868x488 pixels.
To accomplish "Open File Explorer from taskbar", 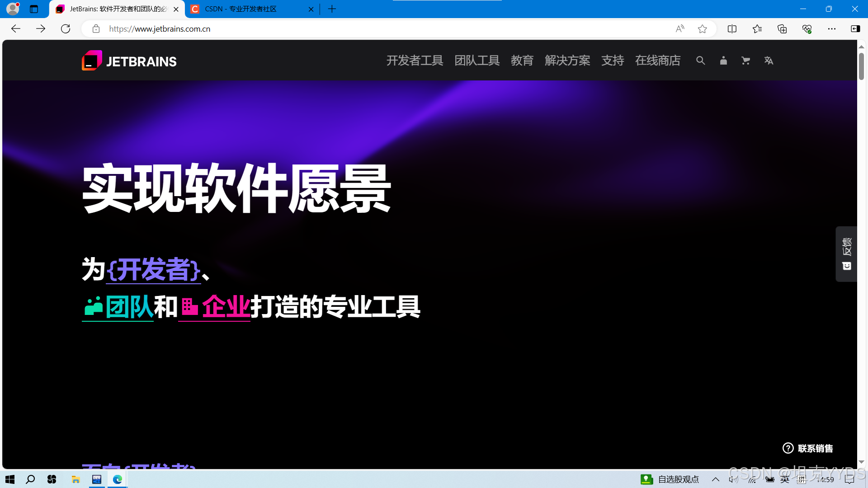I will coord(75,479).
